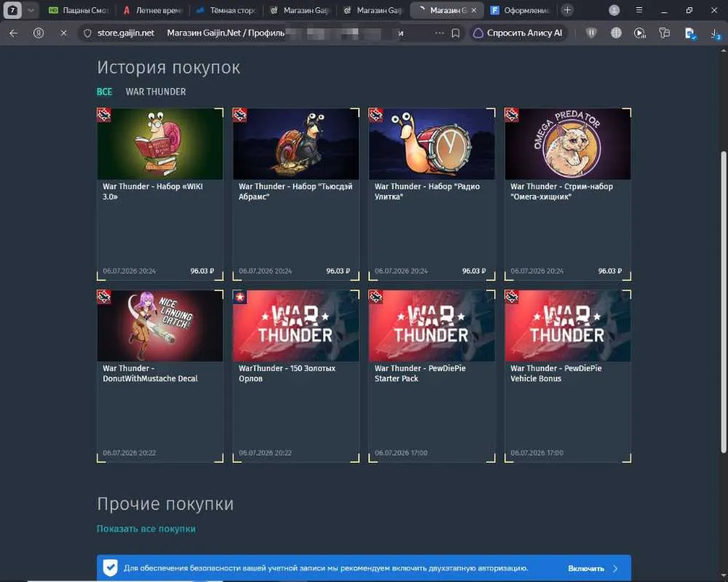Screen dimensions: 728x582
Task: Select the WAR THUNDER filter tab
Action: (156, 92)
